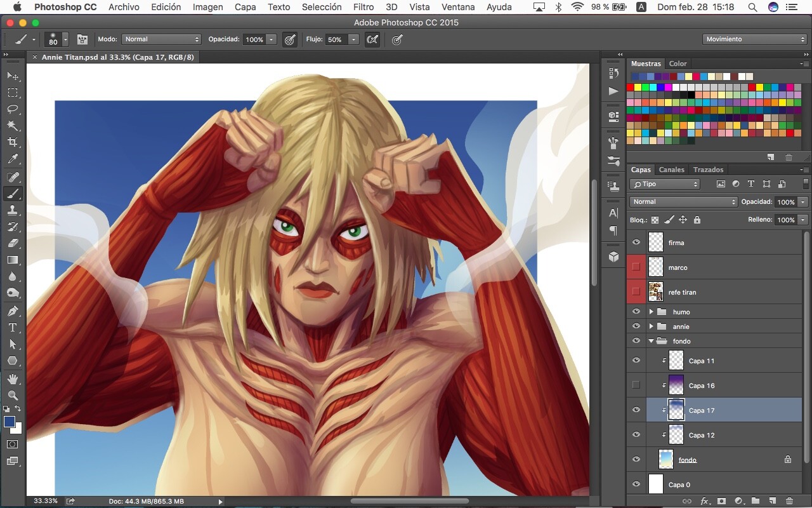
Task: Hide the humo group
Action: click(636, 312)
